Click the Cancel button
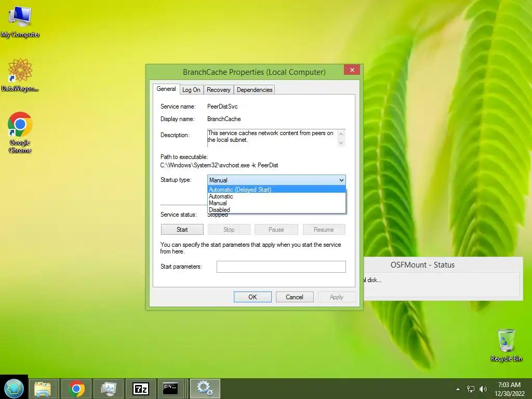This screenshot has height=399, width=532. click(x=295, y=297)
